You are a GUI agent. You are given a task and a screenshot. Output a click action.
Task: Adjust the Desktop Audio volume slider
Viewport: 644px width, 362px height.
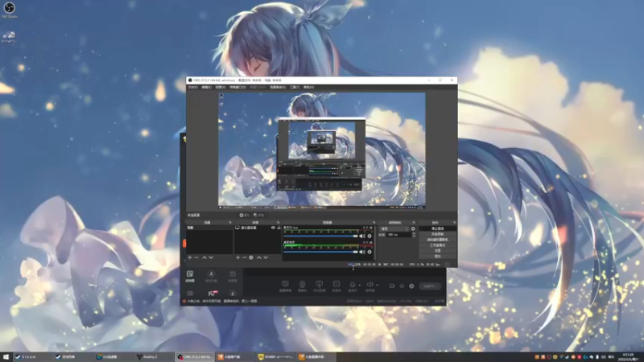point(320,252)
